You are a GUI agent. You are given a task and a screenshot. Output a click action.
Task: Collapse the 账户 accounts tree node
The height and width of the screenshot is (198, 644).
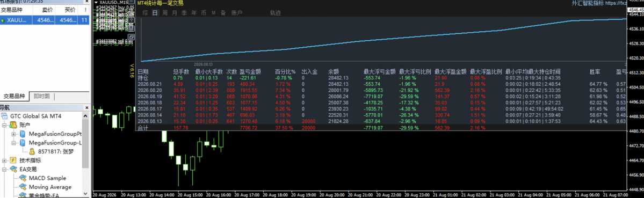5,125
